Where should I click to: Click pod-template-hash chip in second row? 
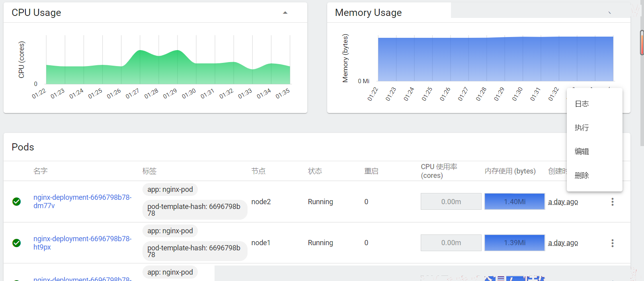[x=194, y=251]
